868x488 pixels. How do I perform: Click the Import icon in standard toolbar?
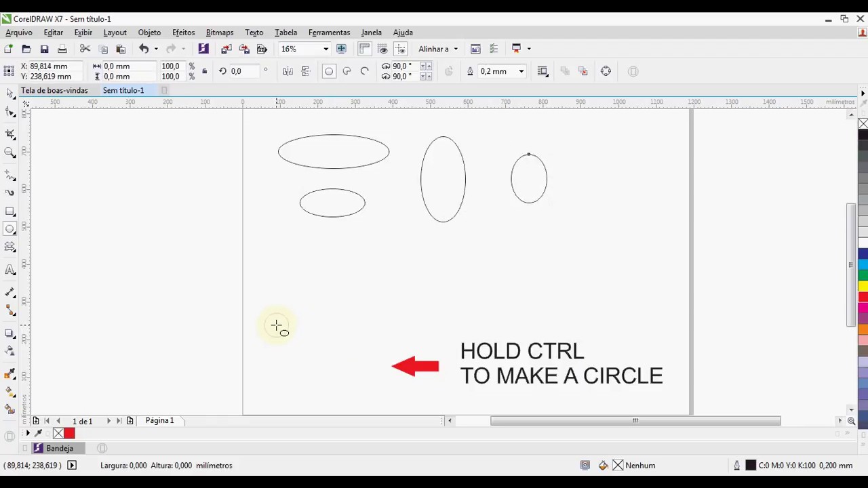coord(226,49)
